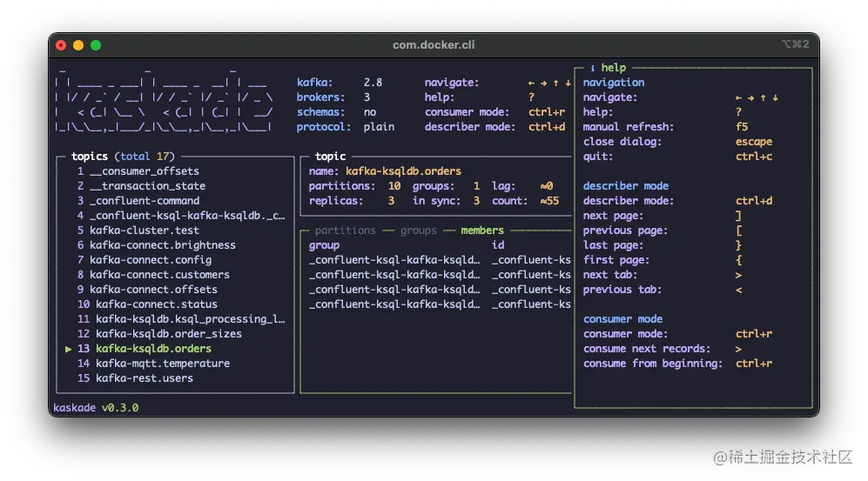This screenshot has height=481, width=868.
Task: Select topic kafka-rest.users
Action: click(176, 378)
